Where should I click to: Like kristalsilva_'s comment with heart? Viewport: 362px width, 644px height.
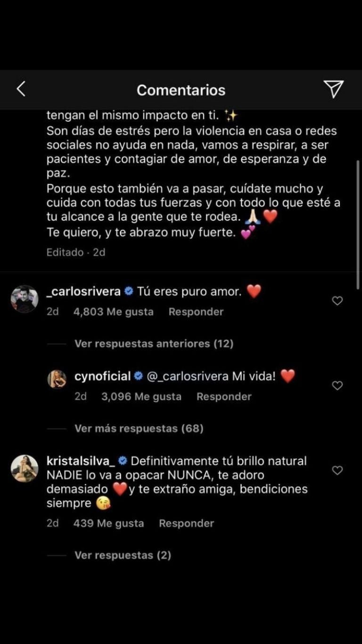(337, 471)
